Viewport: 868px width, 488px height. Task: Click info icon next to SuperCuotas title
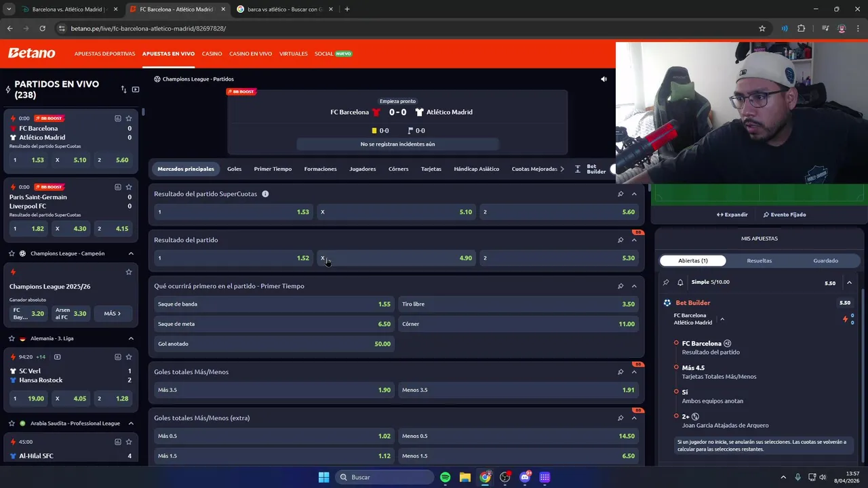point(265,194)
